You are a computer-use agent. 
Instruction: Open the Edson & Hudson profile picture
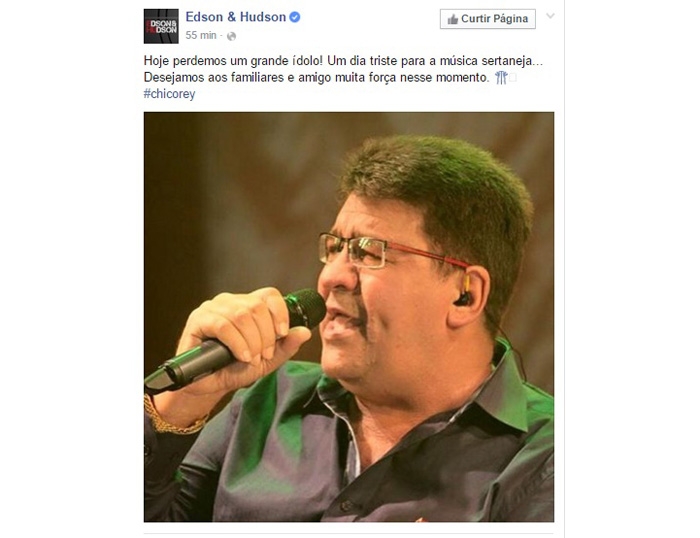coord(161,26)
